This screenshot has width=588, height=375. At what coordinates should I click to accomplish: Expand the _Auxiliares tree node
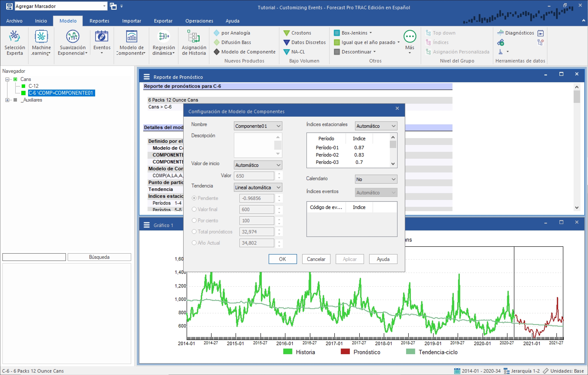coord(7,100)
